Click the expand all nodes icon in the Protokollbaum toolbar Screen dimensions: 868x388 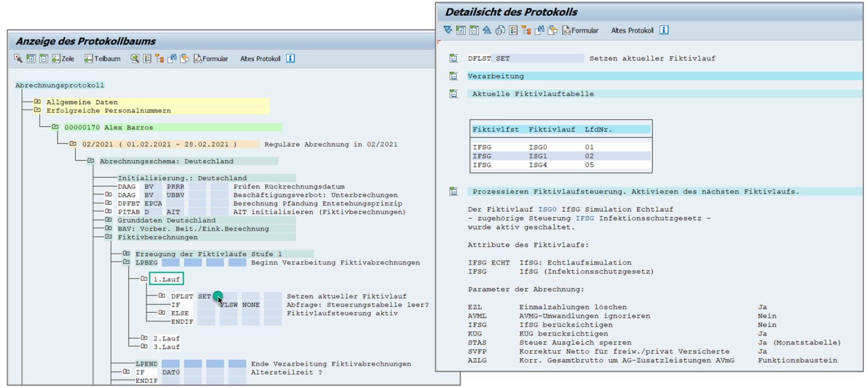[x=32, y=58]
